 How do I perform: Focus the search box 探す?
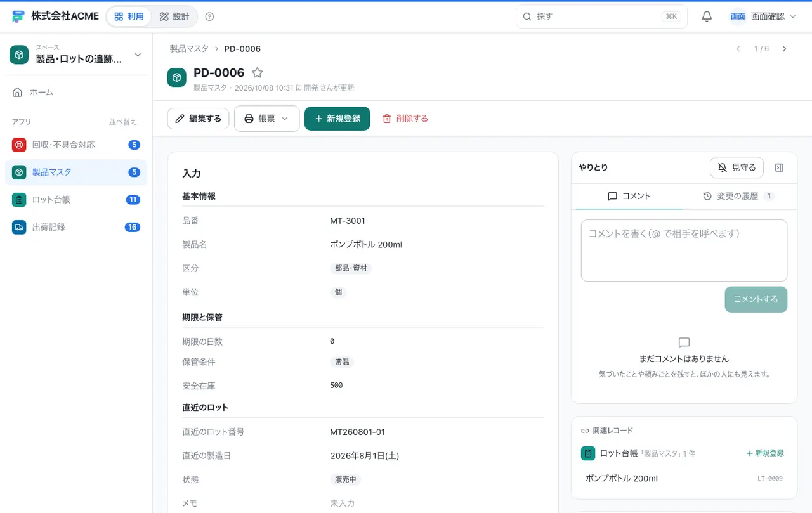click(x=601, y=16)
